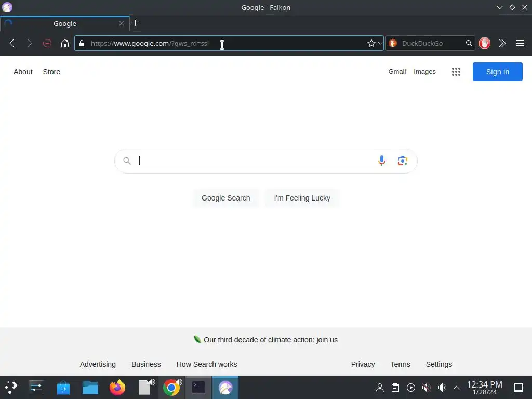Screen dimensions: 532x399
Task: Click the forward navigation arrow
Action: 30,44
